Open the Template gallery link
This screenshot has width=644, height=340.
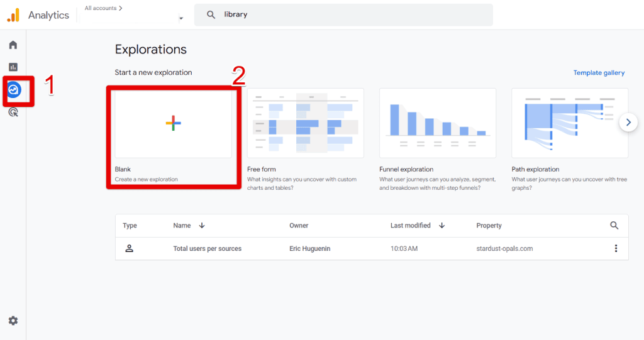pyautogui.click(x=599, y=73)
